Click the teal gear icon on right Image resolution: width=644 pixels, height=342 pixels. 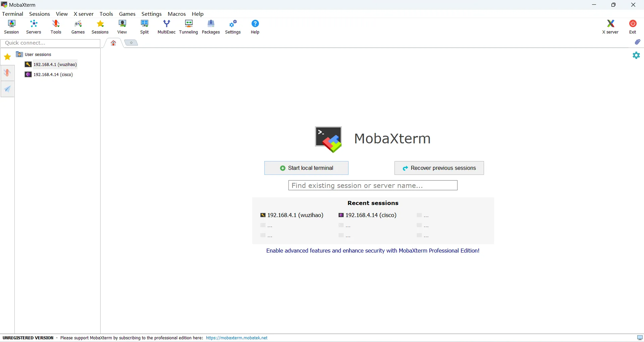636,55
